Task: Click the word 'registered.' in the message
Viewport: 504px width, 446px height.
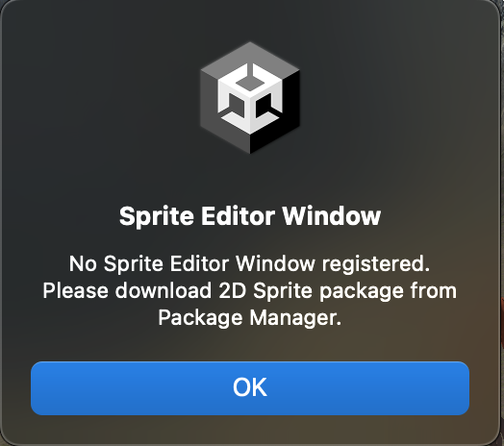Action: (376, 264)
